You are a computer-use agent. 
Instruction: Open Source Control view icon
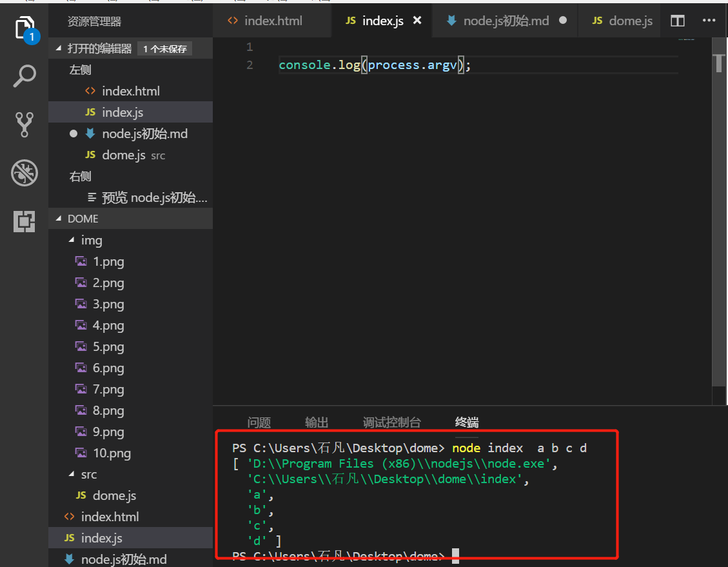[25, 124]
